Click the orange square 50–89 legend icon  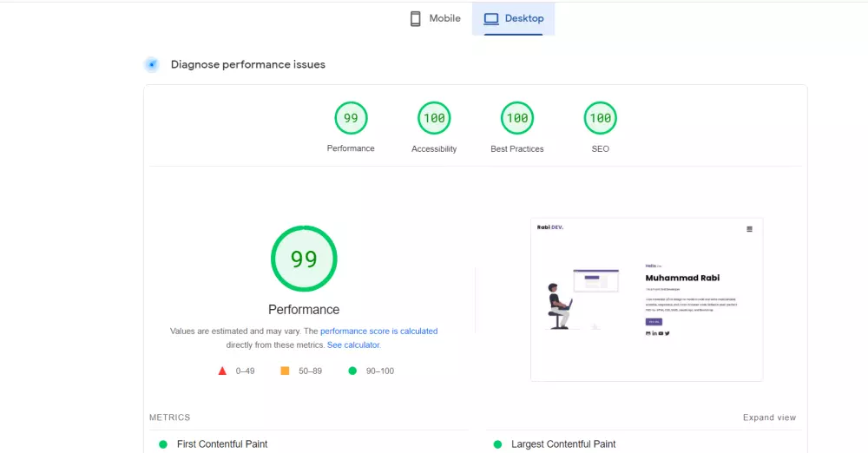click(x=285, y=371)
